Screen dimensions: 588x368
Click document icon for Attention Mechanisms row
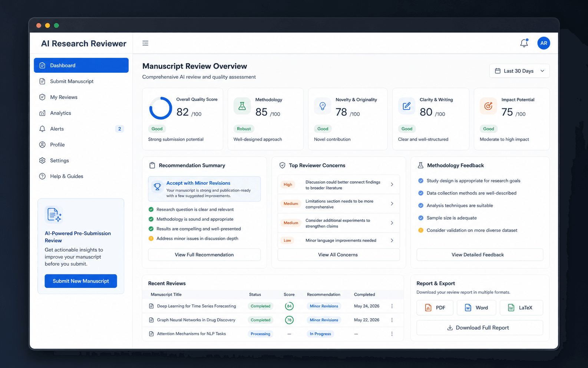[x=151, y=334]
